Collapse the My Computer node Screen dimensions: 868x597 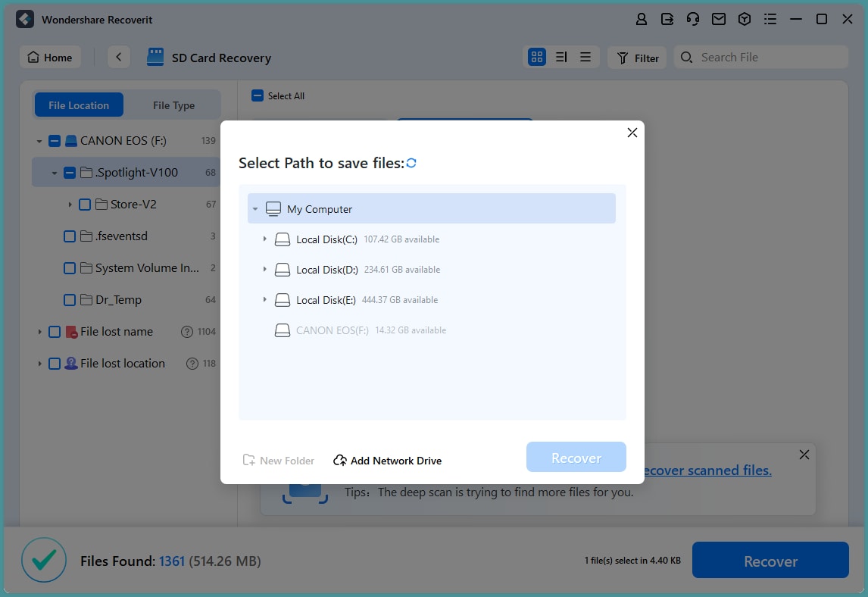click(255, 209)
